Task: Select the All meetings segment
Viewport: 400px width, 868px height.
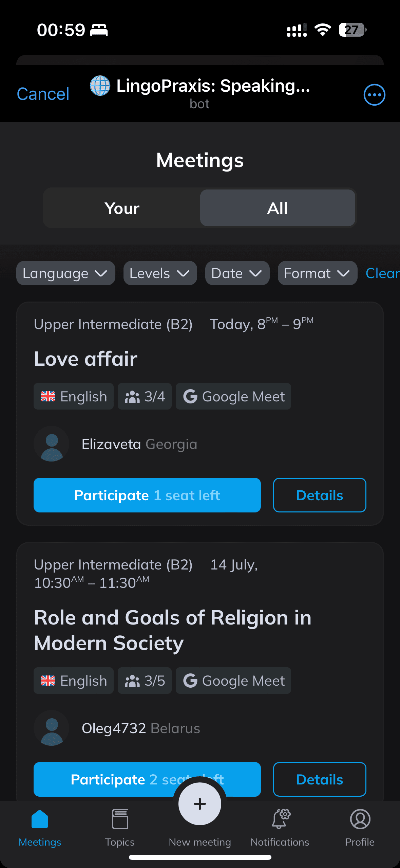Action: tap(278, 208)
